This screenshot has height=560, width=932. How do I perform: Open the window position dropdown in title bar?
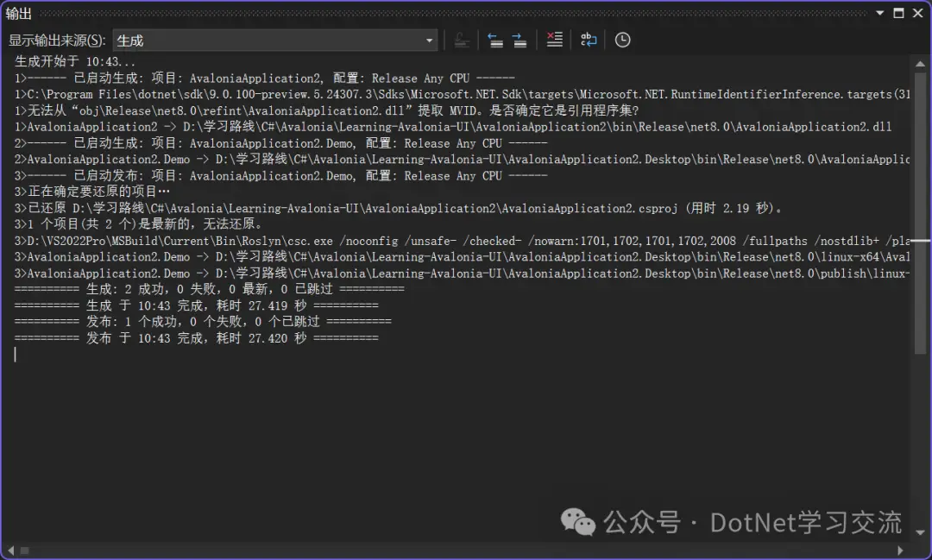click(879, 13)
